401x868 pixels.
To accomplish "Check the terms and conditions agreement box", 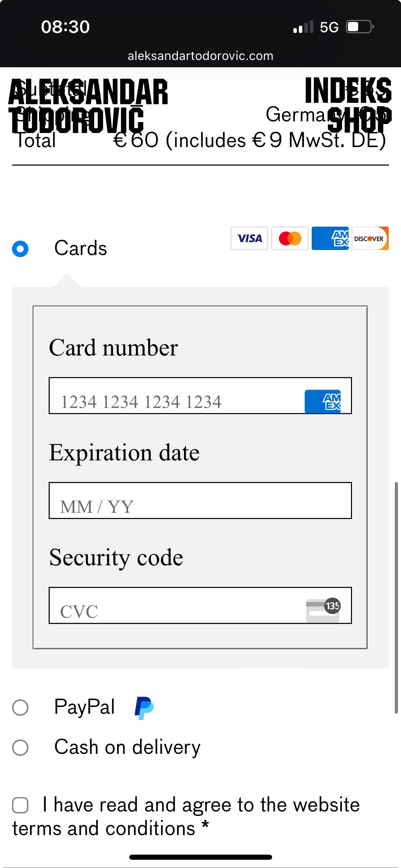I will click(20, 805).
